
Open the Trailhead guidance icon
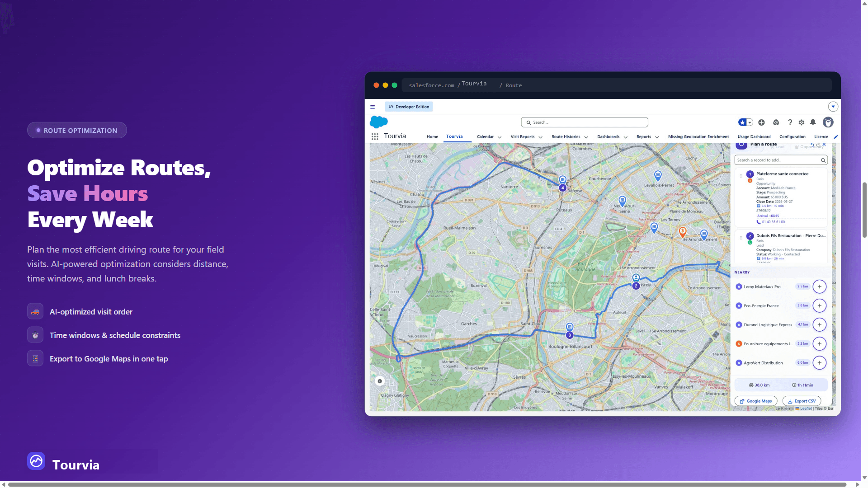point(776,122)
